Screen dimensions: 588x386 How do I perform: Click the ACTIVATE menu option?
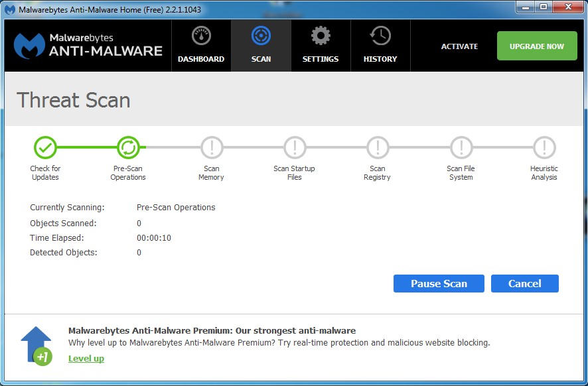[460, 46]
